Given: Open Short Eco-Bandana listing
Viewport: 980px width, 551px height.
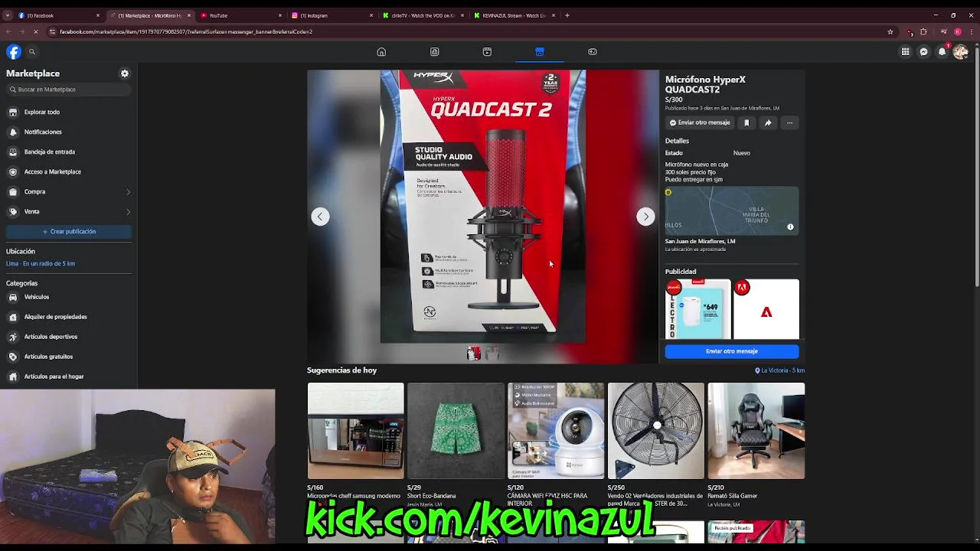Looking at the screenshot, I should pyautogui.click(x=456, y=431).
